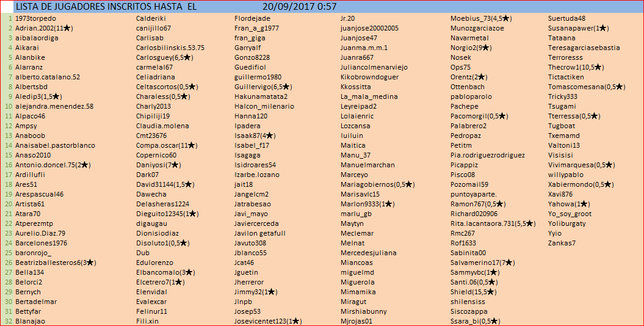Select the Moebius_73(4,5★) cell
Screen dimensions: 644x326
click(480, 18)
